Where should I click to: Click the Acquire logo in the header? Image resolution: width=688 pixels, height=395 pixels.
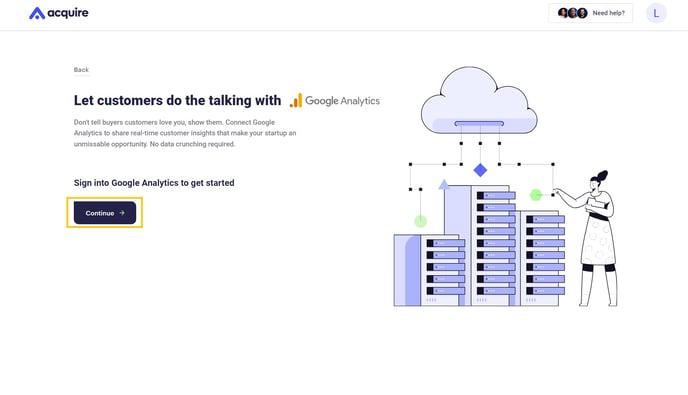pos(59,13)
